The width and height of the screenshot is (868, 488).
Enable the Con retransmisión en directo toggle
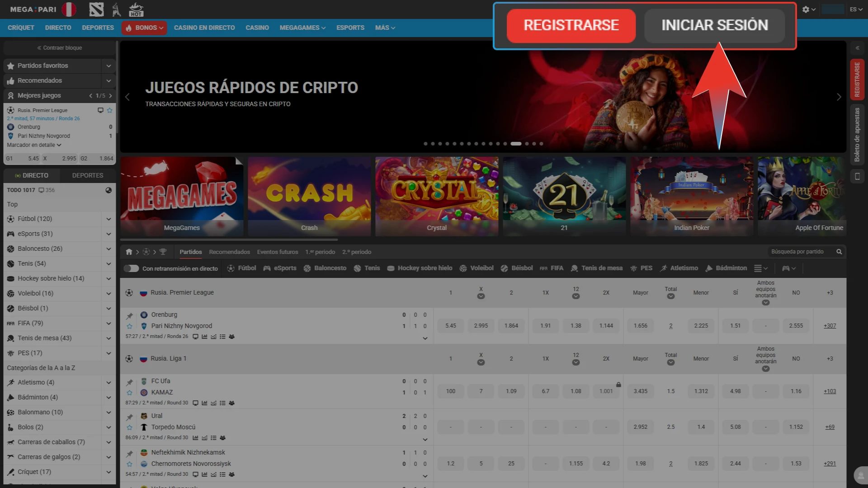132,268
